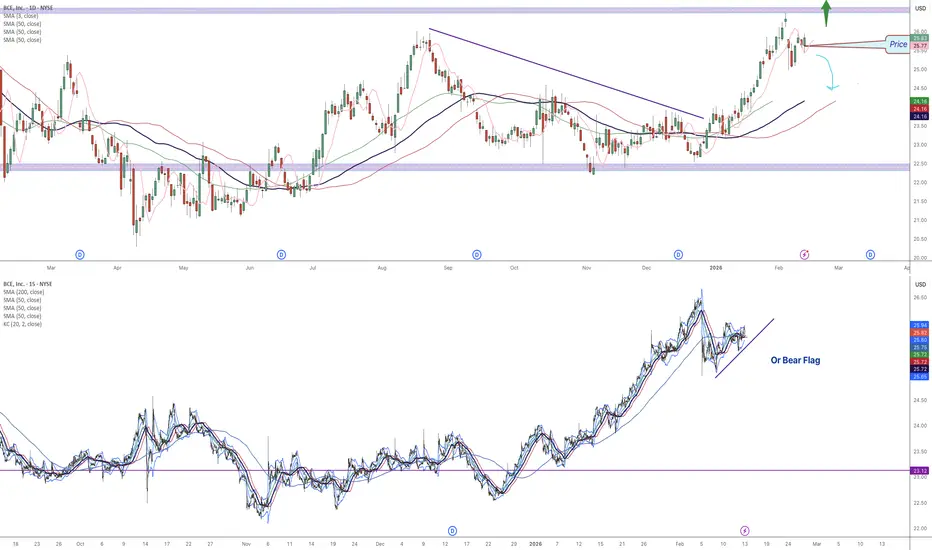
Task: Click the 24.00 tick on 15-minute price axis
Action: tap(920, 426)
